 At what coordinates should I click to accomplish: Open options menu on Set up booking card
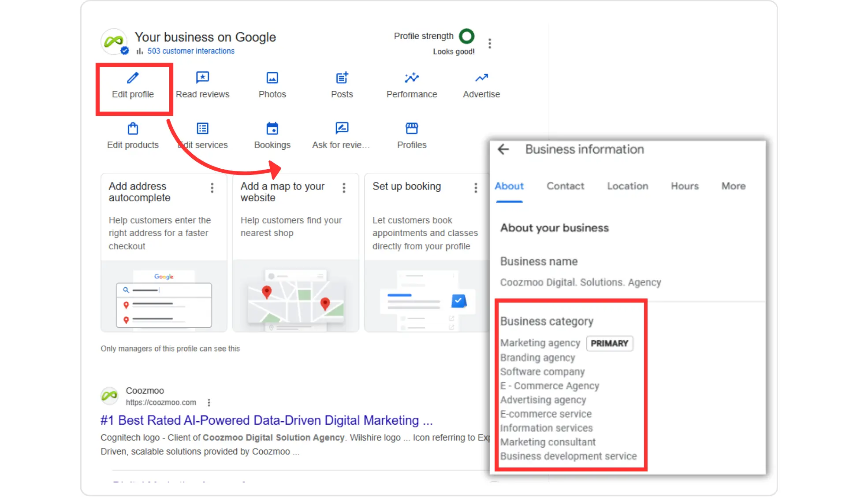476,188
